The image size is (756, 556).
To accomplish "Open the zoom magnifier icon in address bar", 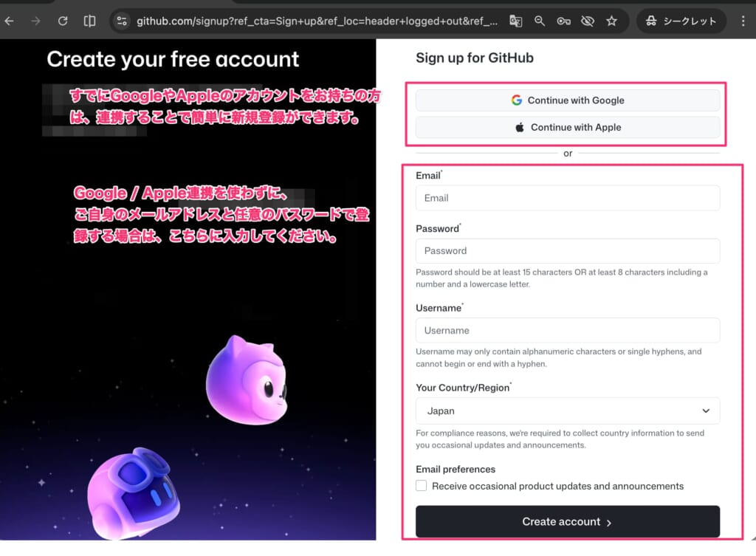I will tap(540, 21).
